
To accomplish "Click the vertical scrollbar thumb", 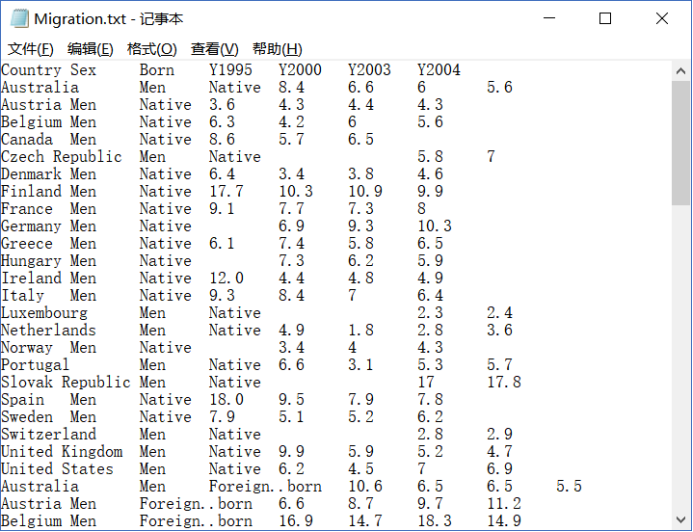I will pyautogui.click(x=681, y=143).
